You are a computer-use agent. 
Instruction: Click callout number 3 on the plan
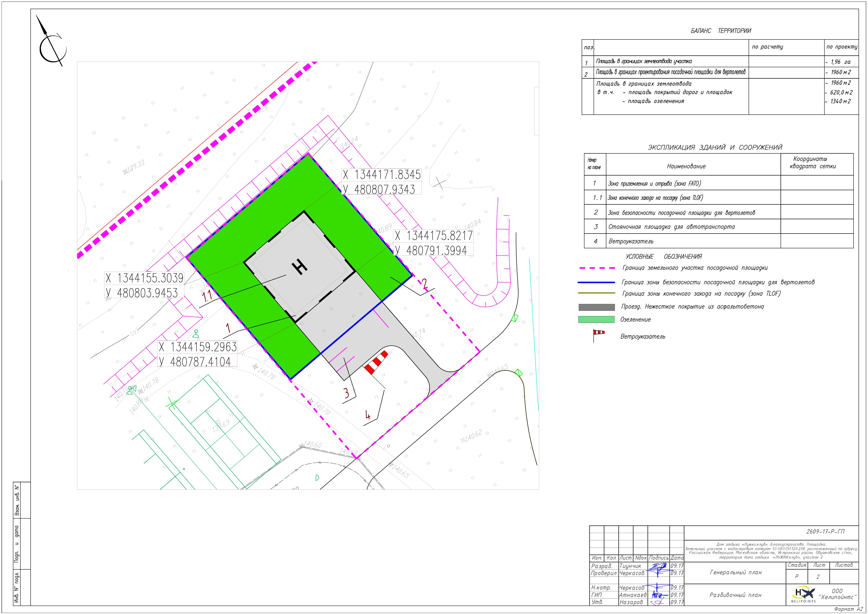346,393
